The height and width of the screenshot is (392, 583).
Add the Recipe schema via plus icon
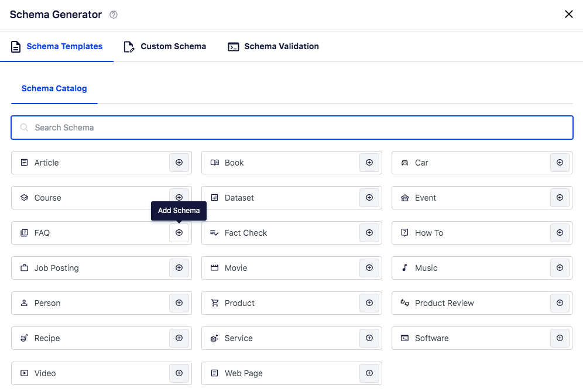[x=179, y=338]
